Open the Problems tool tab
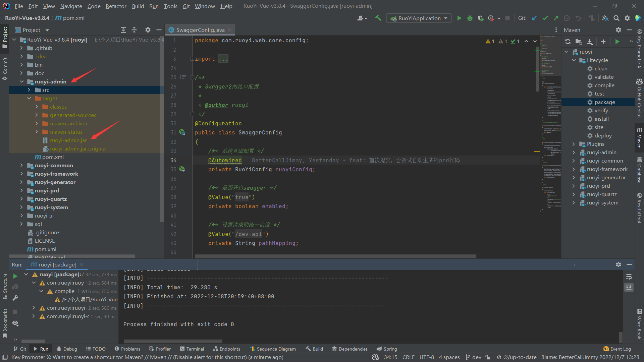Viewport: 644px width, 362px height. pyautogui.click(x=127, y=349)
